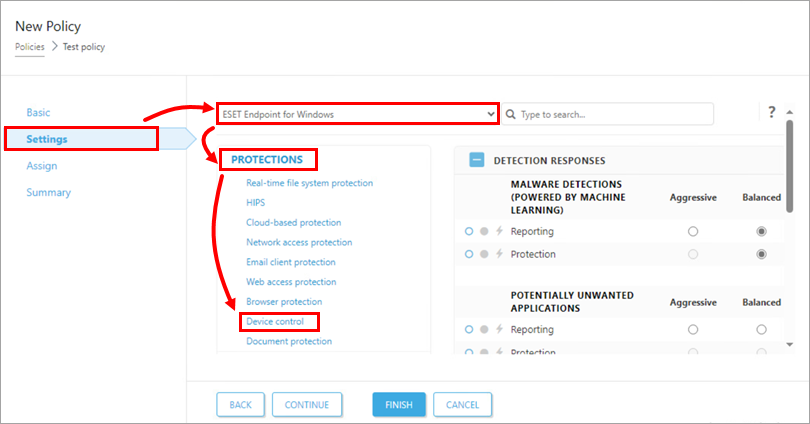Go to the Assign step
This screenshot has height=424, width=810.
click(x=42, y=166)
